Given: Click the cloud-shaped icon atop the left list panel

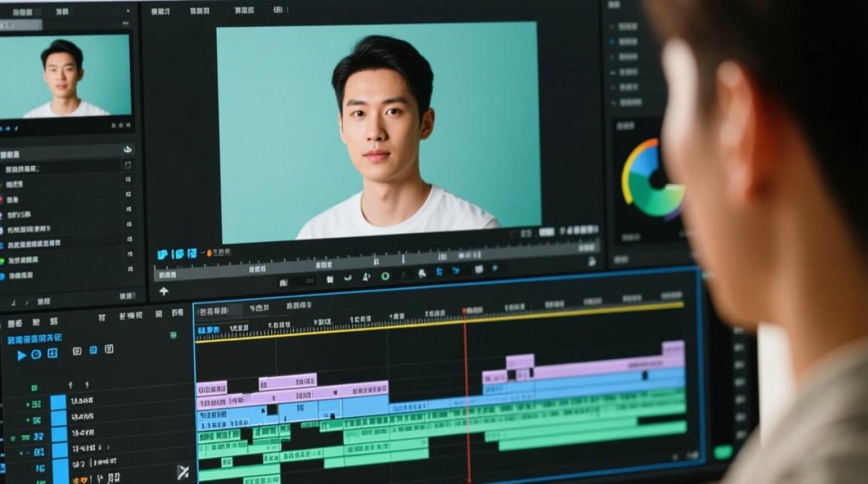Looking at the screenshot, I should click(x=128, y=150).
